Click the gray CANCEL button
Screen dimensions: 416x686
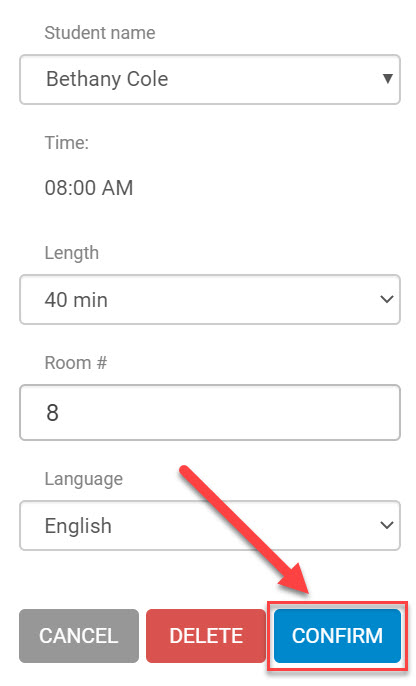pos(79,636)
